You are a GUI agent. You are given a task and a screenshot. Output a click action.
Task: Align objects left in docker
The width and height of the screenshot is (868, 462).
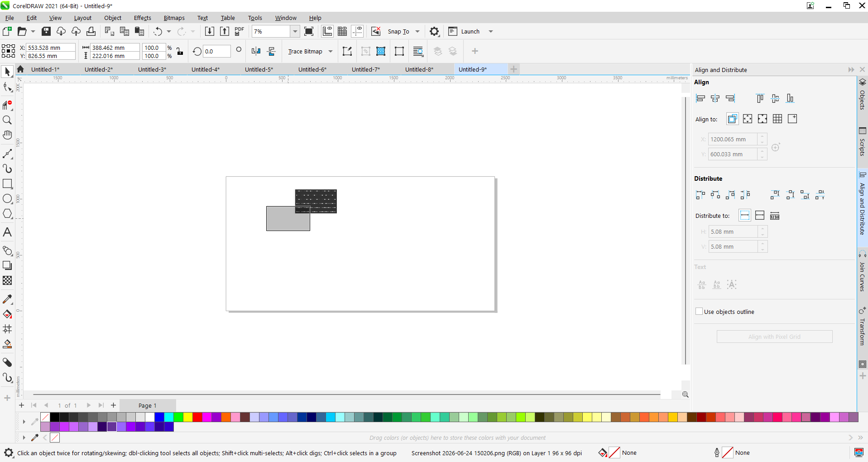700,98
